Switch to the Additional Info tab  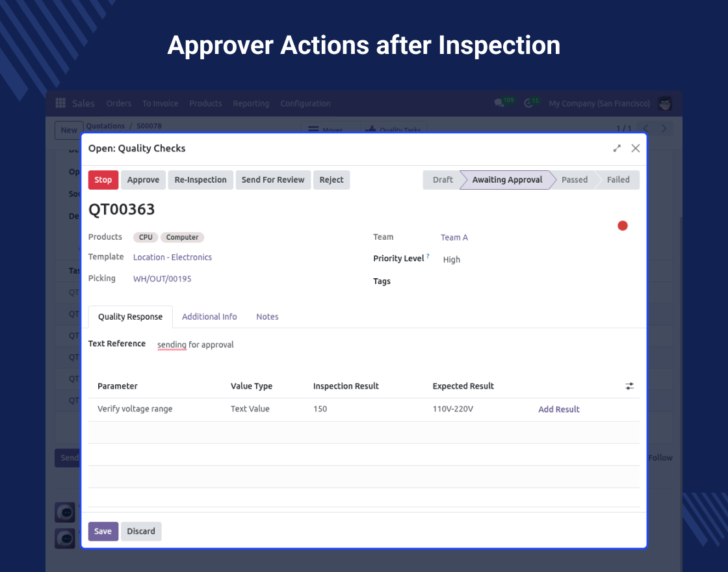coord(209,317)
